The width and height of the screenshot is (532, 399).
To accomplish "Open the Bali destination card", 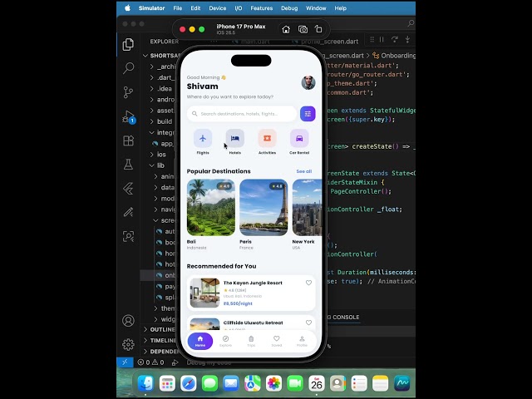I will pyautogui.click(x=210, y=214).
